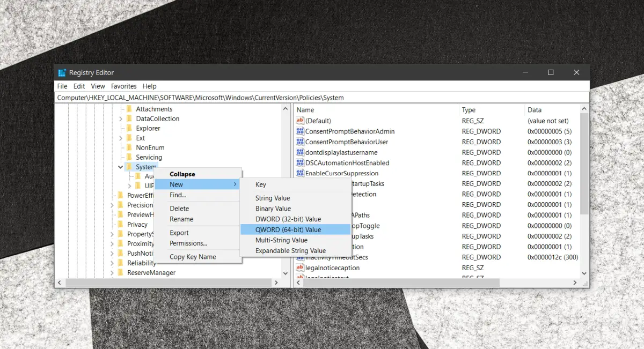Open the Favorites menu

[x=123, y=86]
